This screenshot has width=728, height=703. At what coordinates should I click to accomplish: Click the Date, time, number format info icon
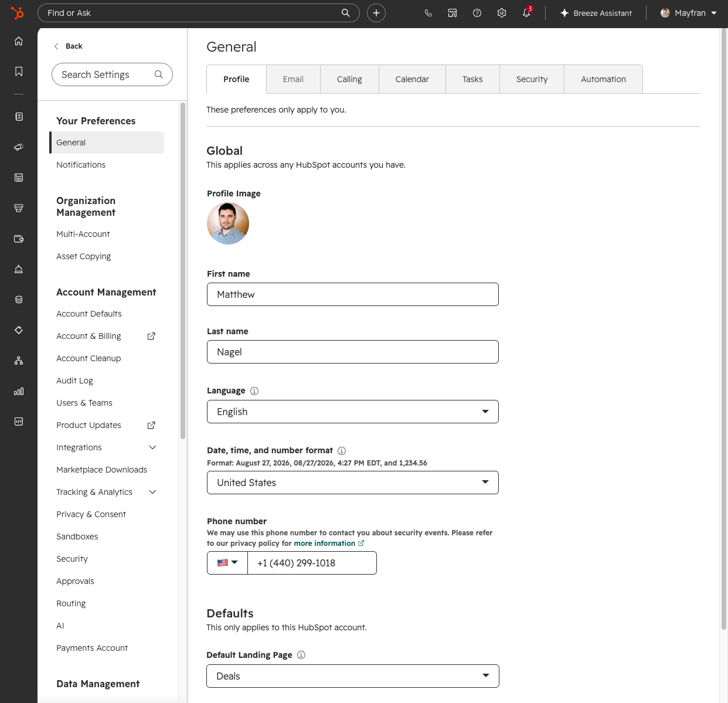342,451
